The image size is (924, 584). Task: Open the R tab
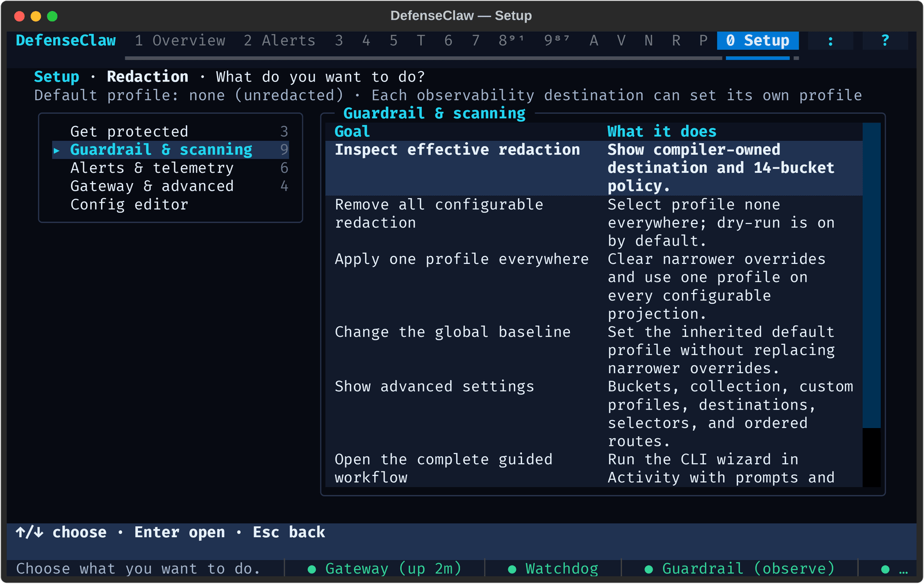pyautogui.click(x=676, y=40)
